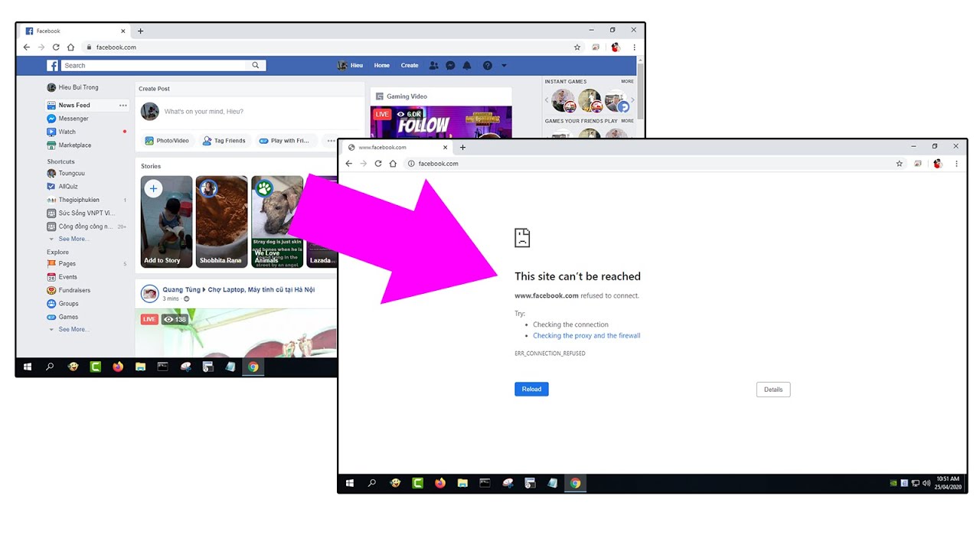Click Create in Facebook header

tap(410, 66)
